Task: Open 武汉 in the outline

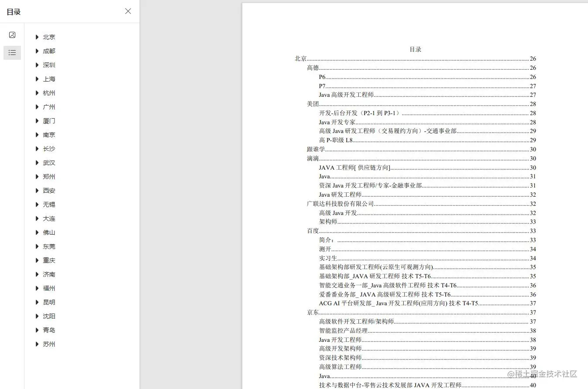Action: coord(49,163)
